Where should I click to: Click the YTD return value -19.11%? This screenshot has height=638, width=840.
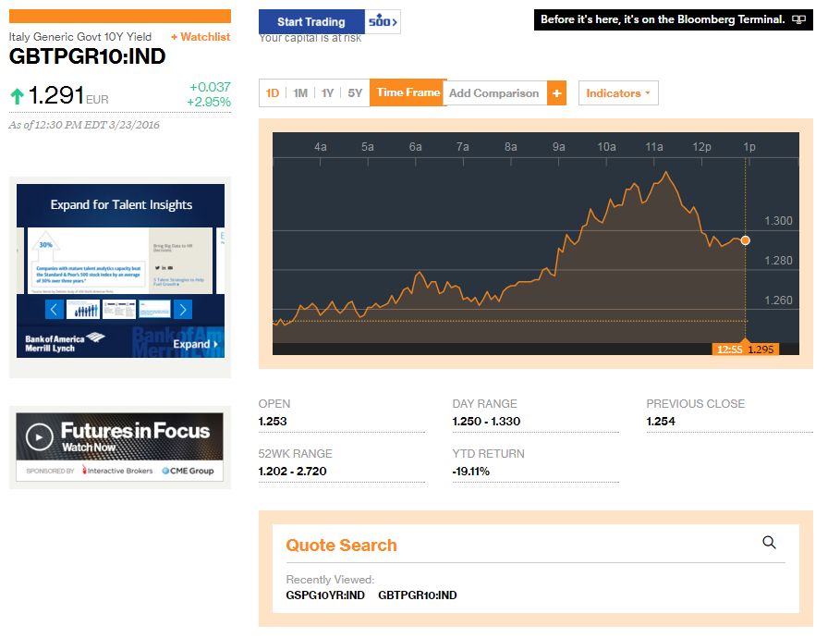(471, 472)
